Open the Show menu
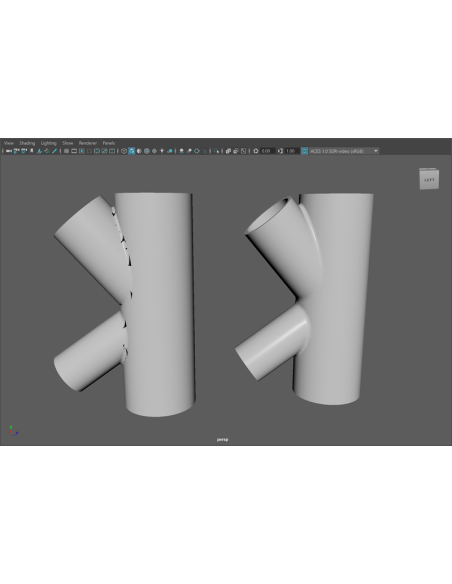The height and width of the screenshot is (584, 452). (68, 143)
